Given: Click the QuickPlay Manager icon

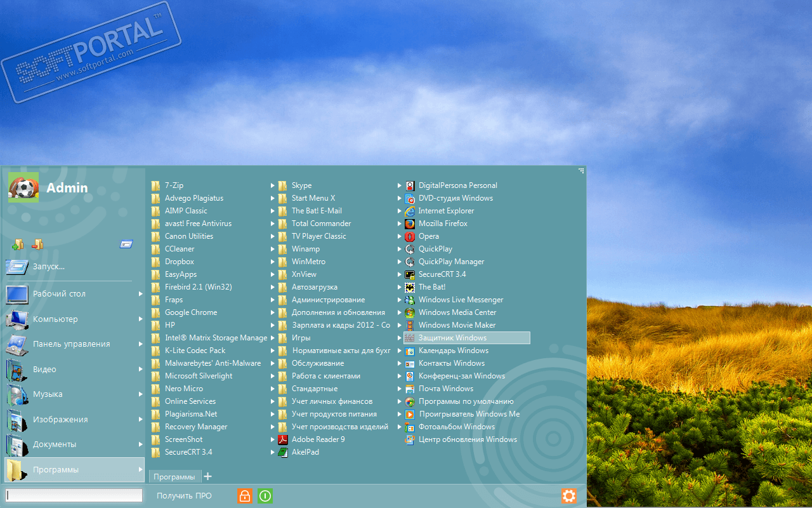Looking at the screenshot, I should [410, 262].
